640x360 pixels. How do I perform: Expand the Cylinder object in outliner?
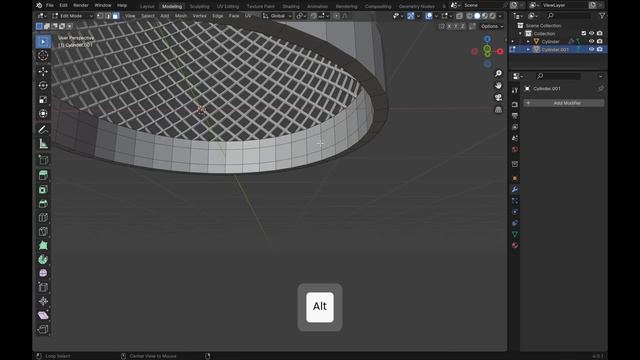tap(528, 41)
